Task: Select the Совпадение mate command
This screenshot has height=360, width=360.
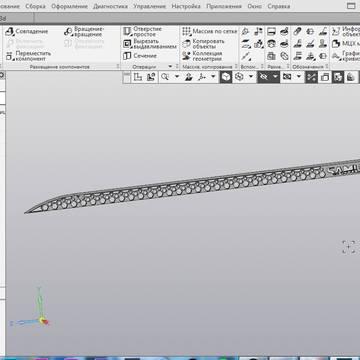Action: pos(27,32)
